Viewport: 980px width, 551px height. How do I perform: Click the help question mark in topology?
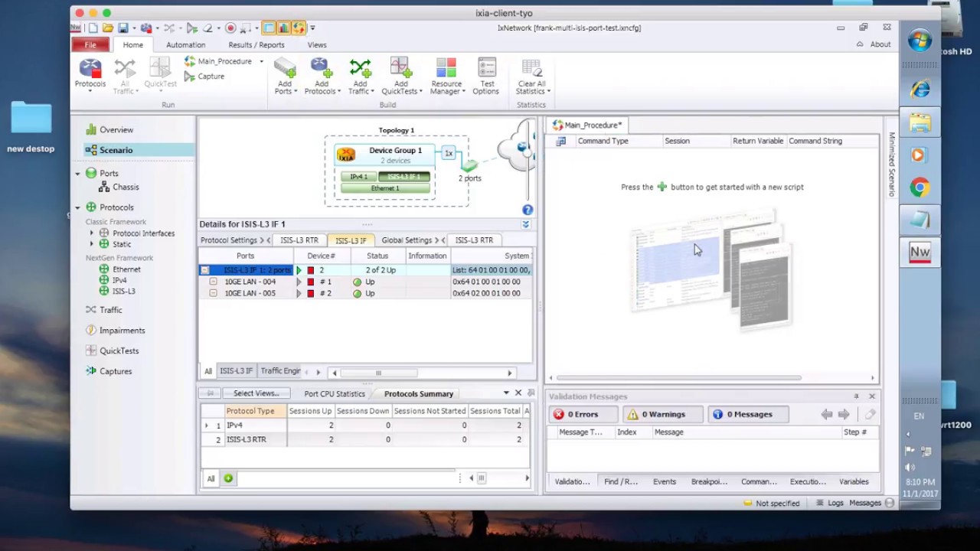click(528, 210)
